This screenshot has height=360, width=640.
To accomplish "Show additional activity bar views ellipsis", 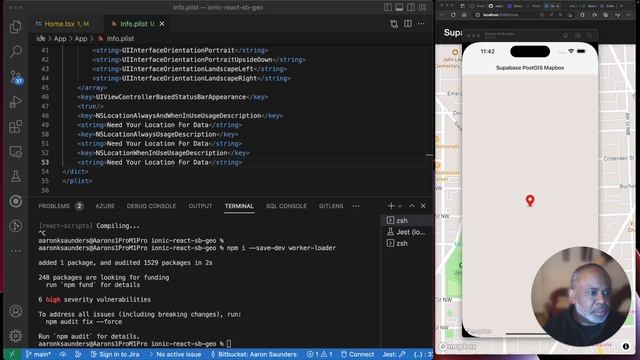I will (16, 251).
